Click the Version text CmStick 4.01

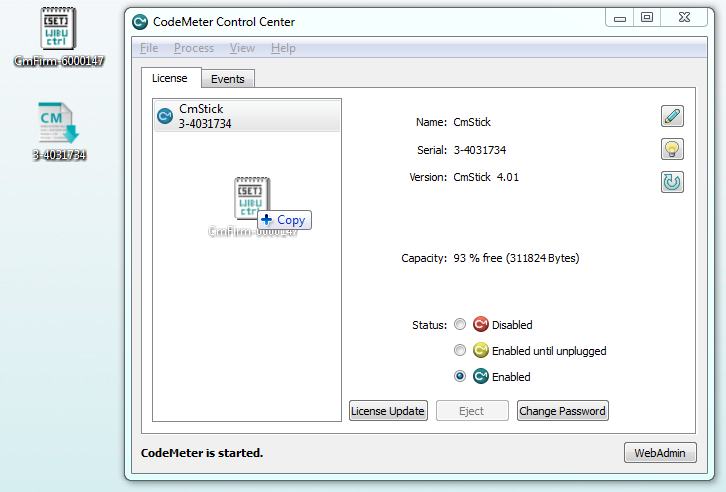486,177
